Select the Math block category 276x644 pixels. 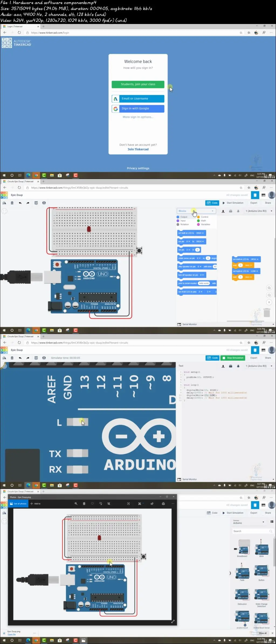202,221
